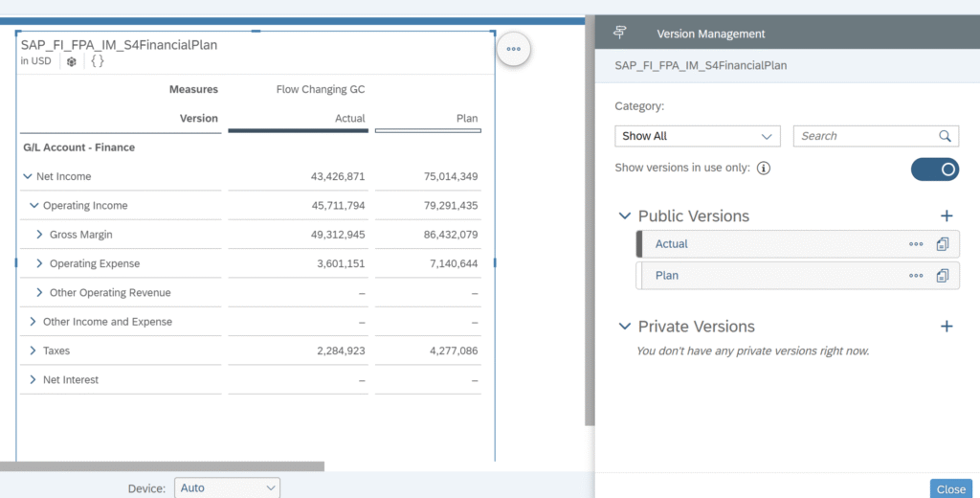The width and height of the screenshot is (980, 498).
Task: Open more options for the Actual version
Action: pyautogui.click(x=916, y=244)
